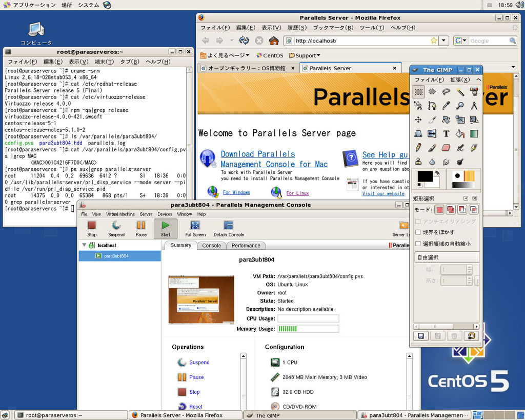Click Visit our website link
Viewport: 525px width, 420px height.
[383, 193]
